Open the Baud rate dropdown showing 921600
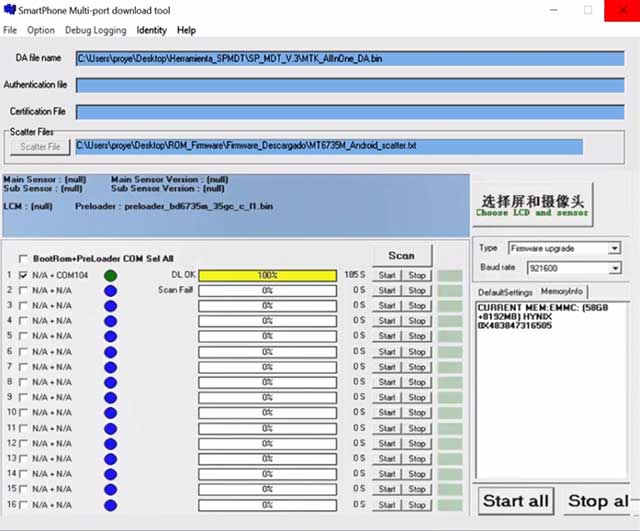 pos(574,268)
